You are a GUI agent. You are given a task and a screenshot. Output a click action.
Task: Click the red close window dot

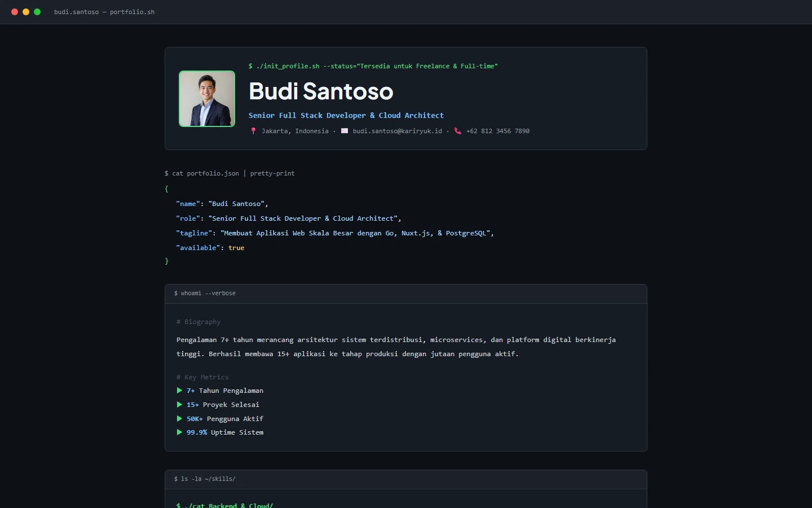[x=15, y=12]
